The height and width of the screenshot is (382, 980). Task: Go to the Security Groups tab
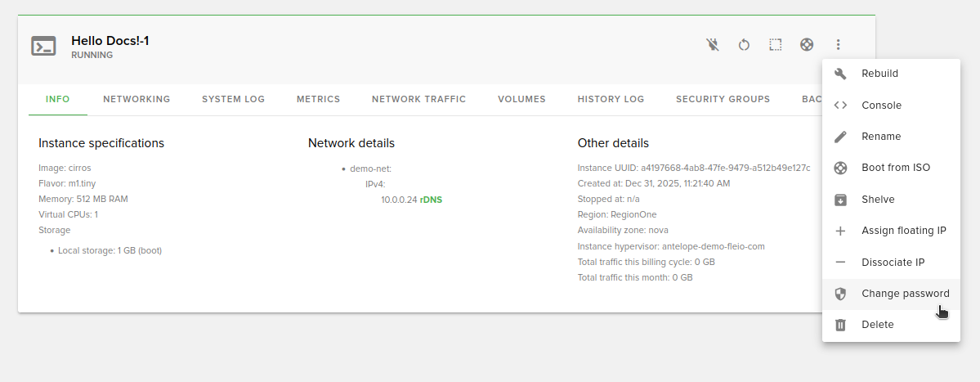coord(723,99)
